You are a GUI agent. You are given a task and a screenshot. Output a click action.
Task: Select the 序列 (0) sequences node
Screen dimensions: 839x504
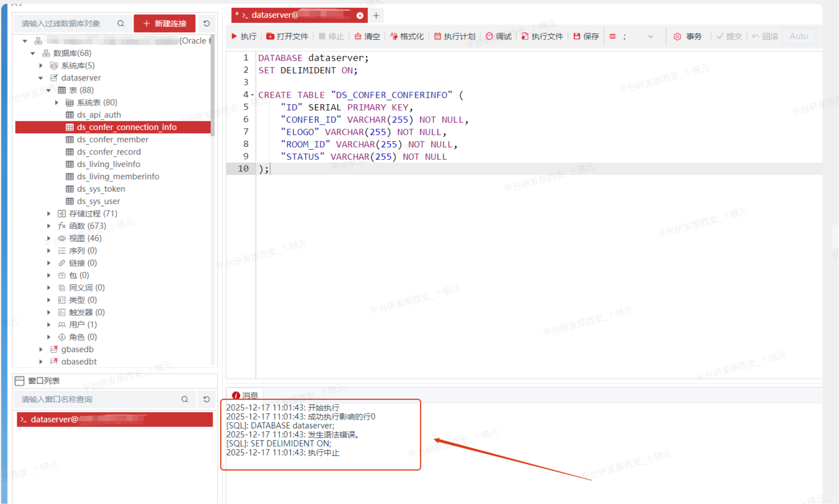(x=83, y=251)
